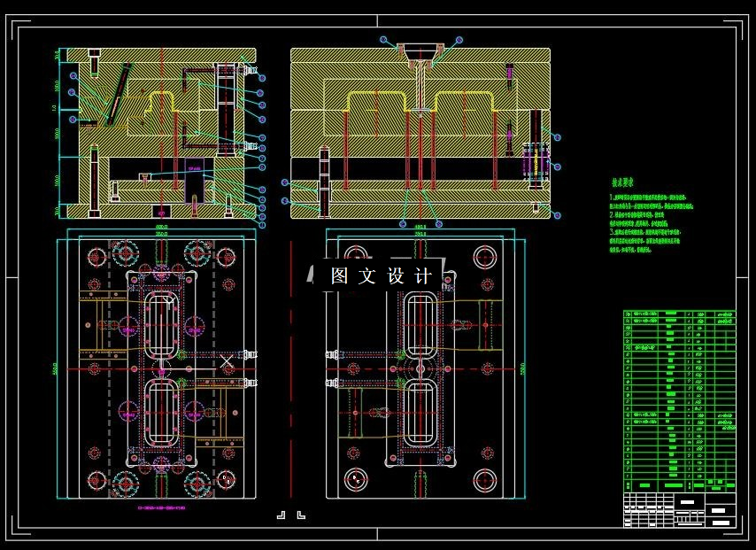Pick the 400.0 dimension above the left plan view
The image size is (756, 550).
pos(161,226)
